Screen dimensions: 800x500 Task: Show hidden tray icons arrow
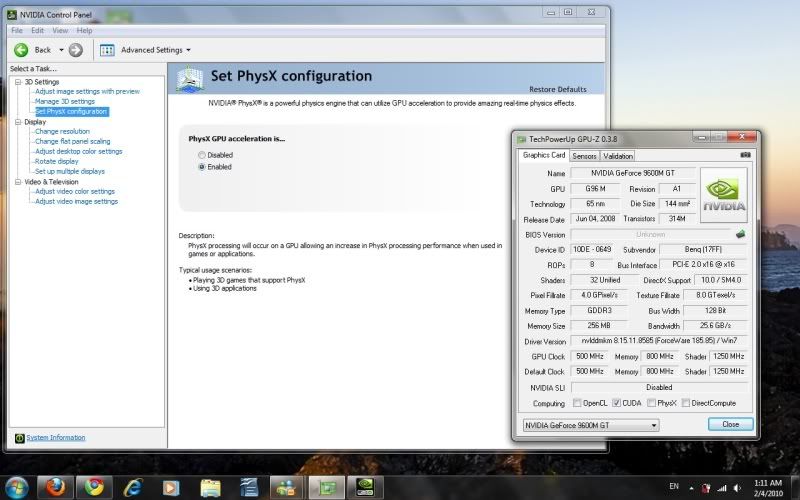[691, 488]
